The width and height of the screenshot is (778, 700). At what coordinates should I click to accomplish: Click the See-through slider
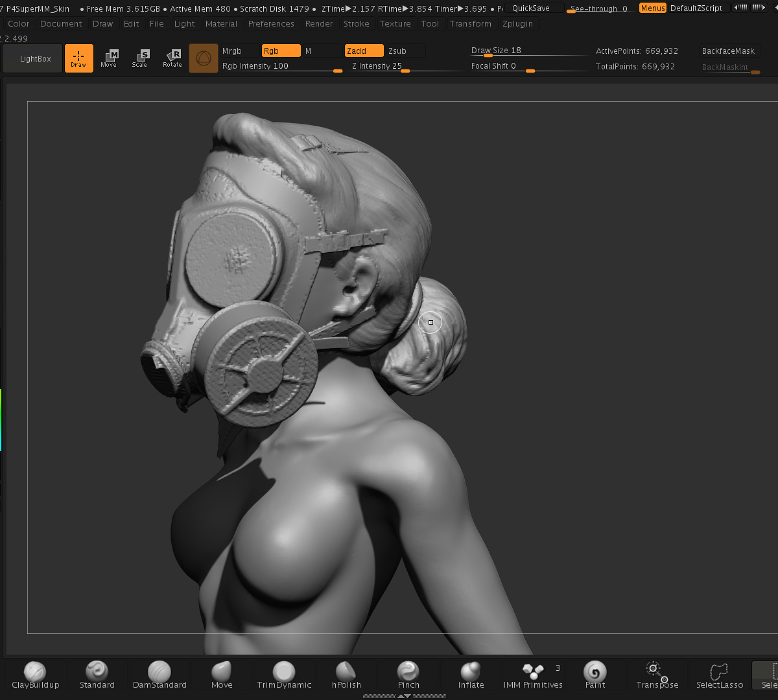tap(599, 8)
